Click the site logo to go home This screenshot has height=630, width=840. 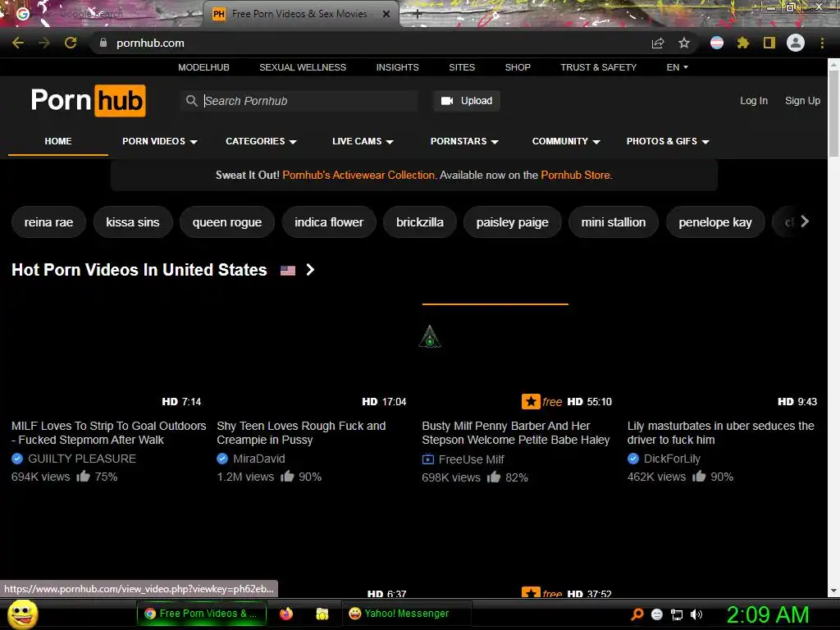pyautogui.click(x=89, y=100)
